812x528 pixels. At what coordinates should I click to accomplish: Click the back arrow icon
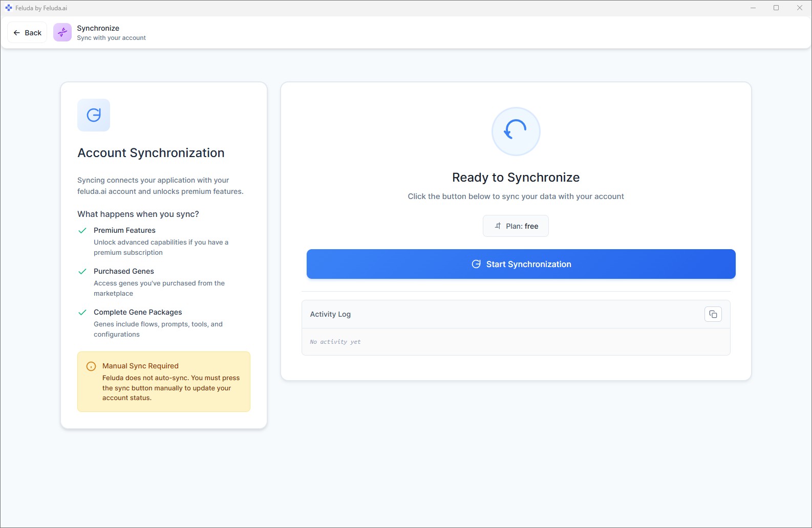pyautogui.click(x=17, y=33)
